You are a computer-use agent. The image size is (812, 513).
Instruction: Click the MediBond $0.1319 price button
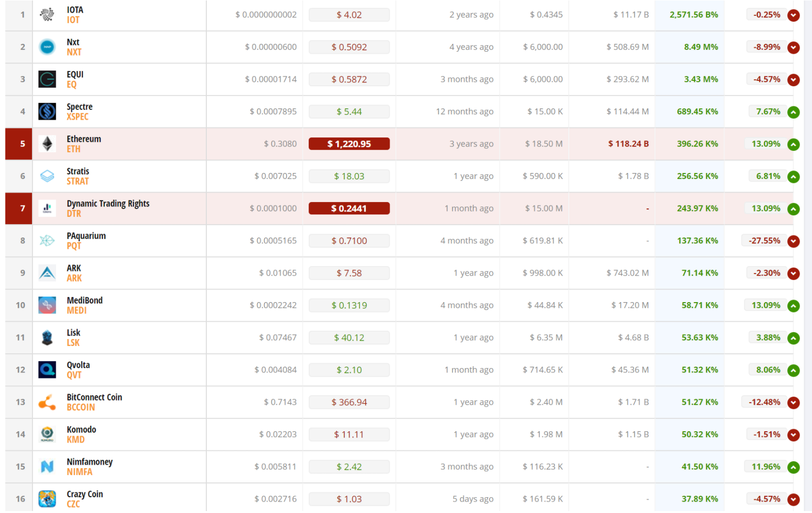click(x=349, y=306)
